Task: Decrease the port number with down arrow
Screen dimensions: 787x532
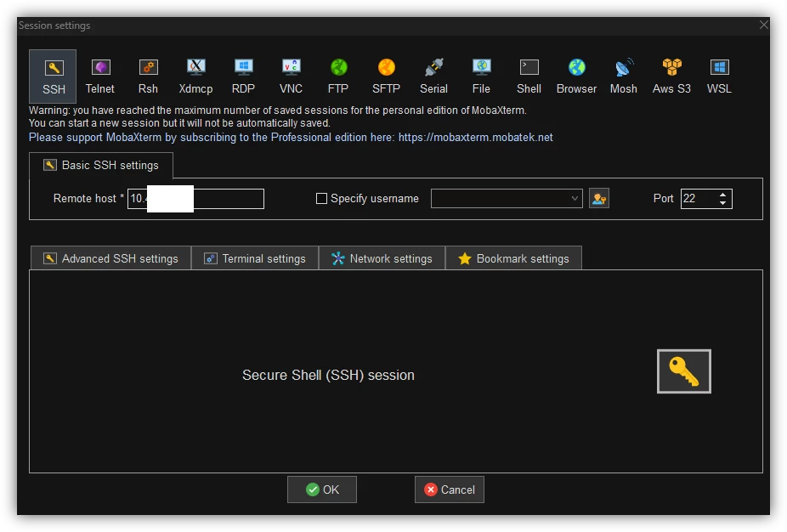Action: click(x=722, y=203)
